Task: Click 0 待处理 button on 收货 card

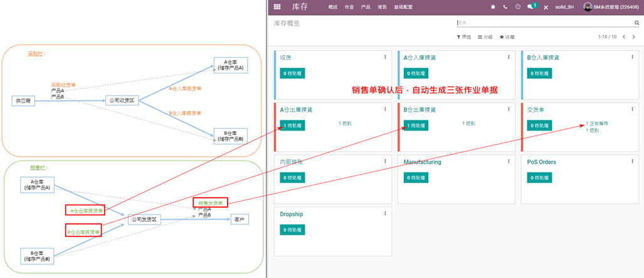Action: (292, 73)
